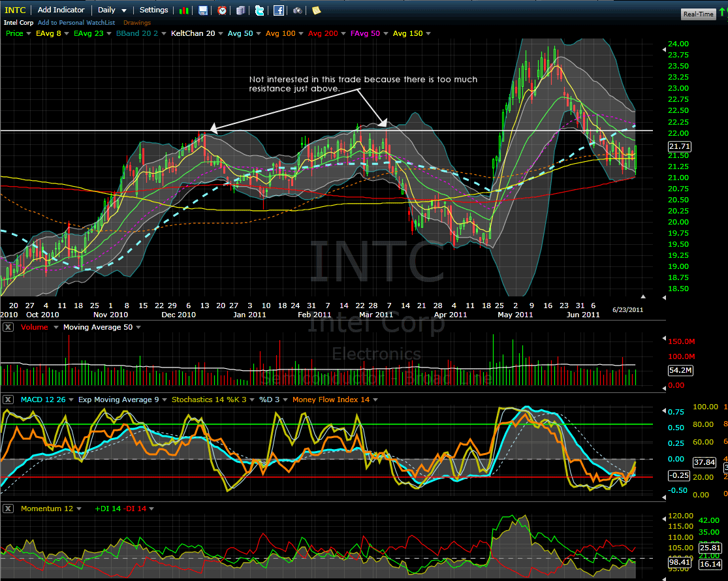The width and height of the screenshot is (728, 581).
Task: Click Add to Personal WatchList link
Action: coord(76,22)
